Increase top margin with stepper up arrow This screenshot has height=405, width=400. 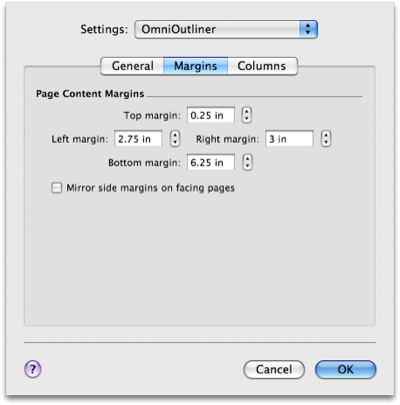click(247, 112)
